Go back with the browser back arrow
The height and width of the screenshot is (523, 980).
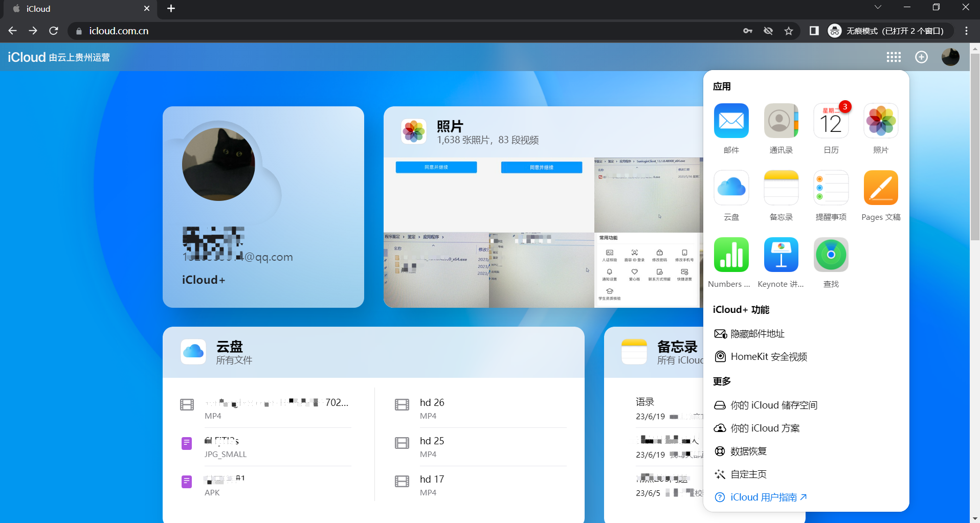pyautogui.click(x=13, y=31)
